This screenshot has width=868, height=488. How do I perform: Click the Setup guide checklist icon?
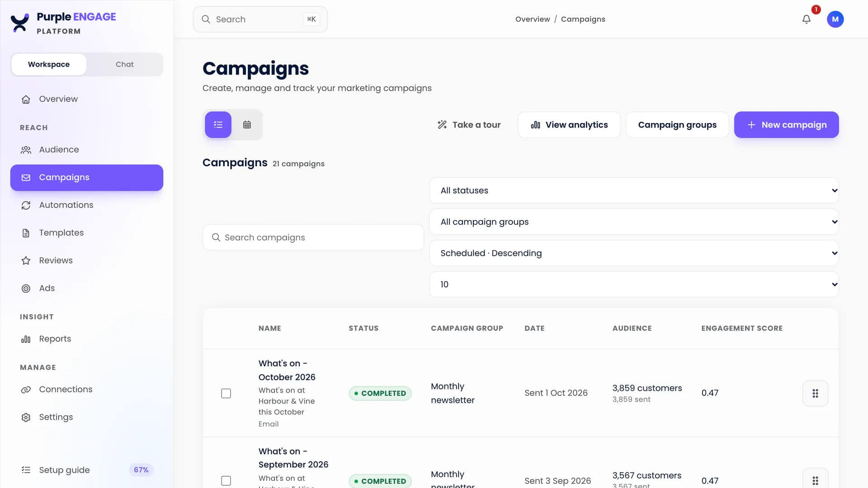26,470
